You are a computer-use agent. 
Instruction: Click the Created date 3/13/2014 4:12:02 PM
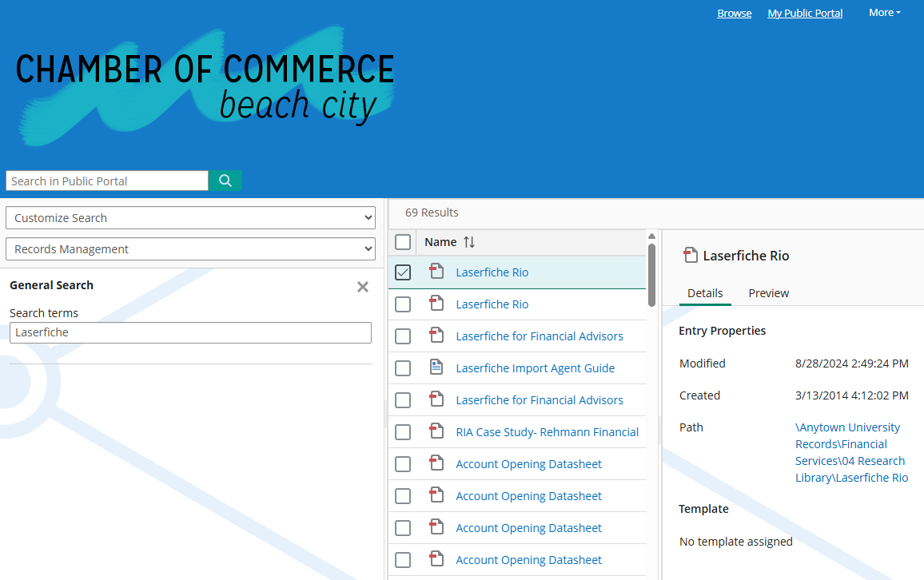tap(851, 395)
